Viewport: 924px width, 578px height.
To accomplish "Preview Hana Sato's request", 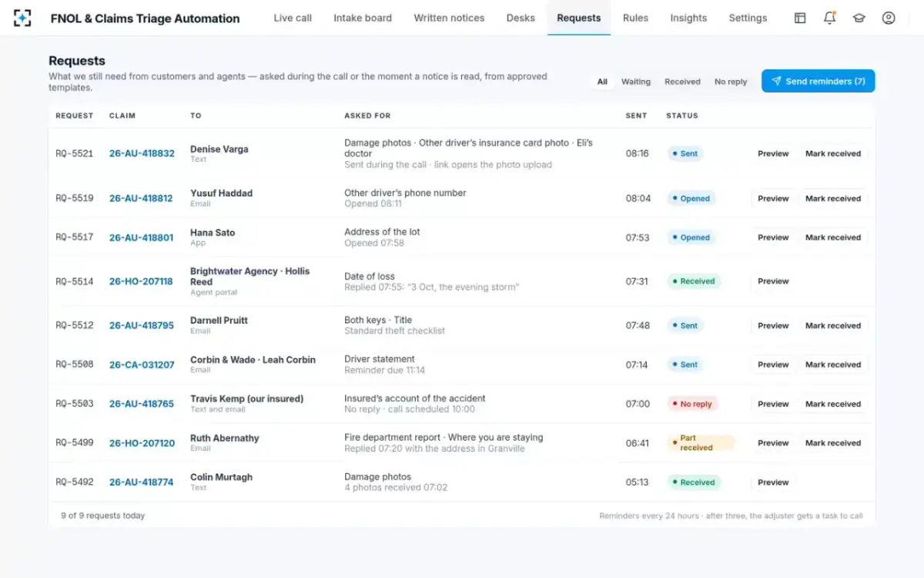I will coord(773,237).
